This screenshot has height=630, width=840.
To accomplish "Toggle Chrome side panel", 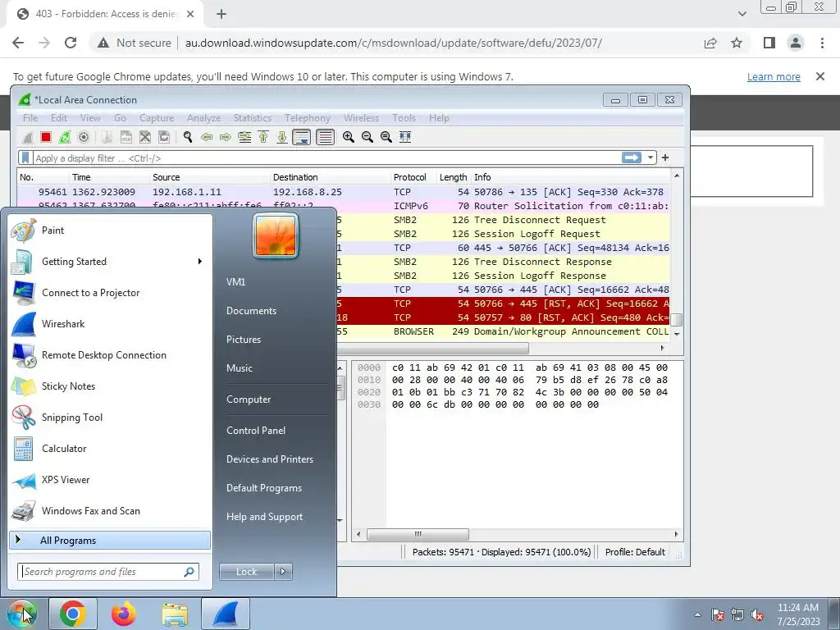I will [x=769, y=43].
